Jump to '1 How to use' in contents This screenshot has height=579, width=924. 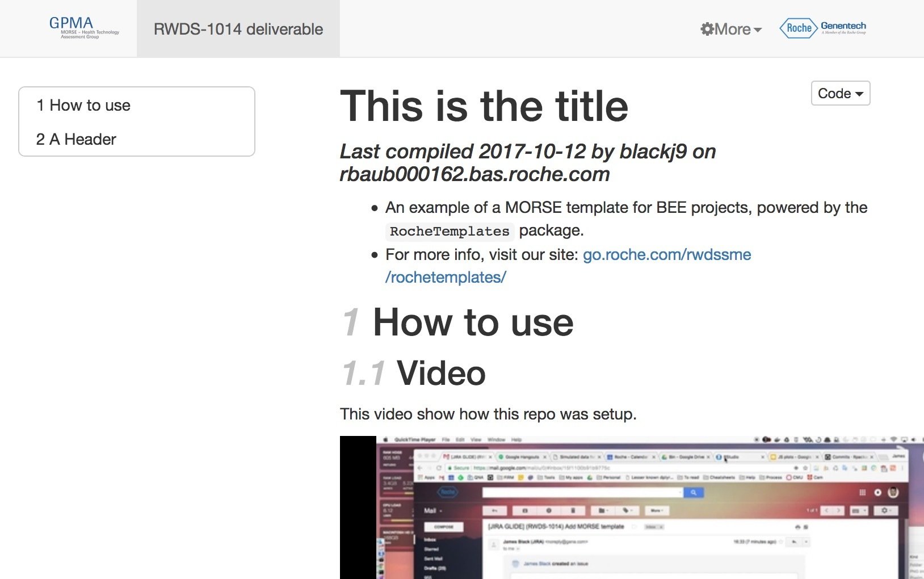[x=83, y=106]
